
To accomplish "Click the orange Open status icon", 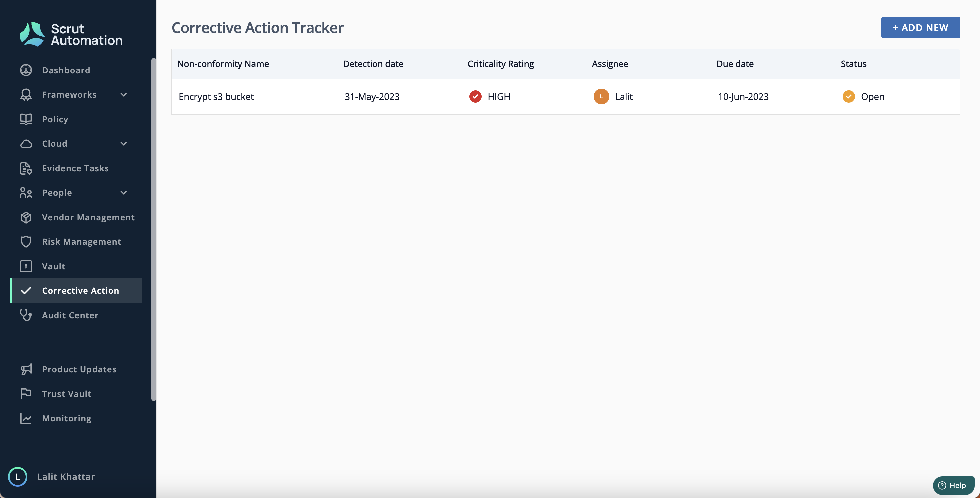I will [x=848, y=97].
